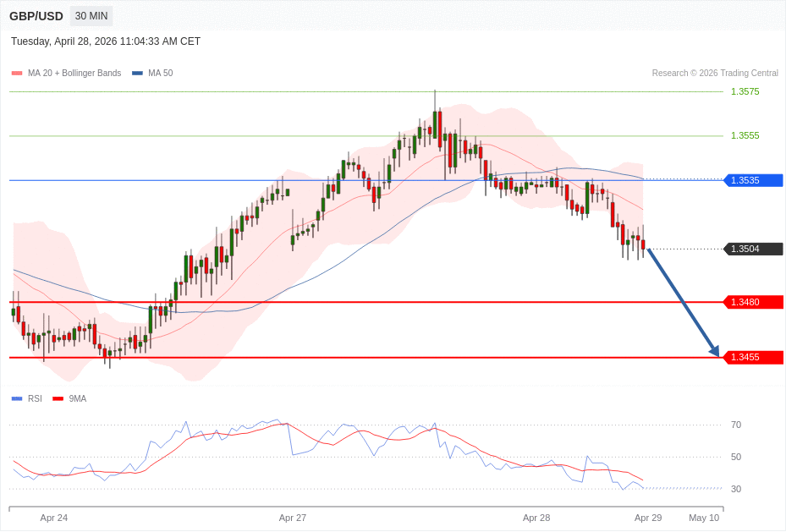The width and height of the screenshot is (786, 532).
Task: Click the green 1.3555 resistance label
Action: [745, 135]
